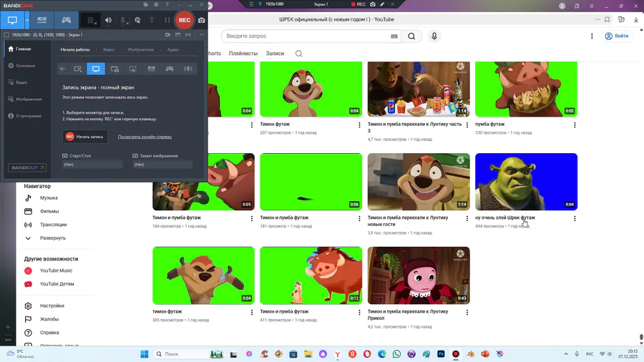644x362 pixels.
Task: Switch to game recording mode gamepad icon
Action: [x=66, y=20]
